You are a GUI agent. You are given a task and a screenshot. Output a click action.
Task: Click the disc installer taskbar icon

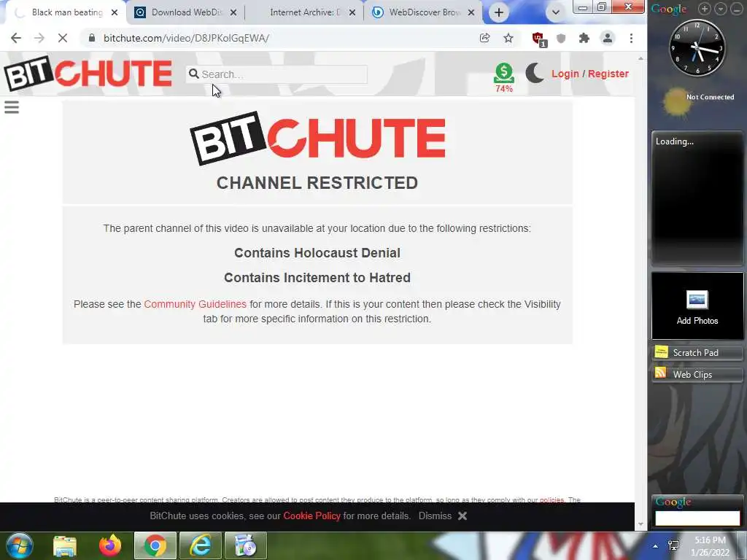[246, 545]
